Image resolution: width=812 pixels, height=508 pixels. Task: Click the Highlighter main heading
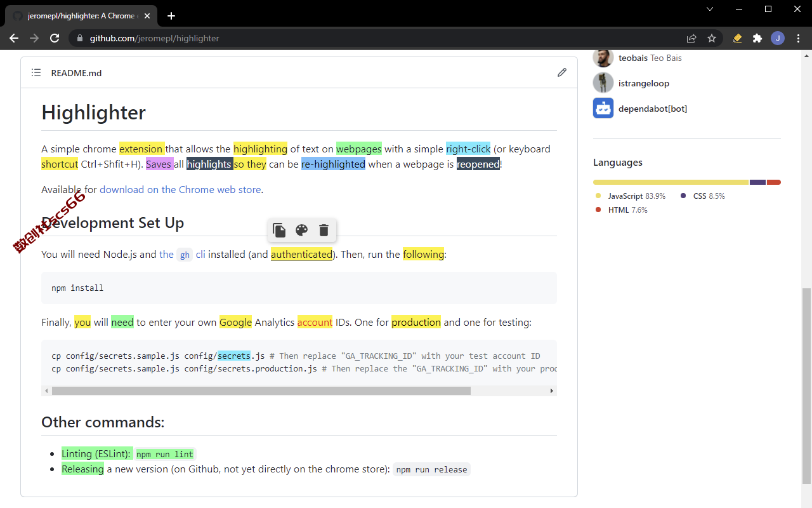[x=94, y=112]
